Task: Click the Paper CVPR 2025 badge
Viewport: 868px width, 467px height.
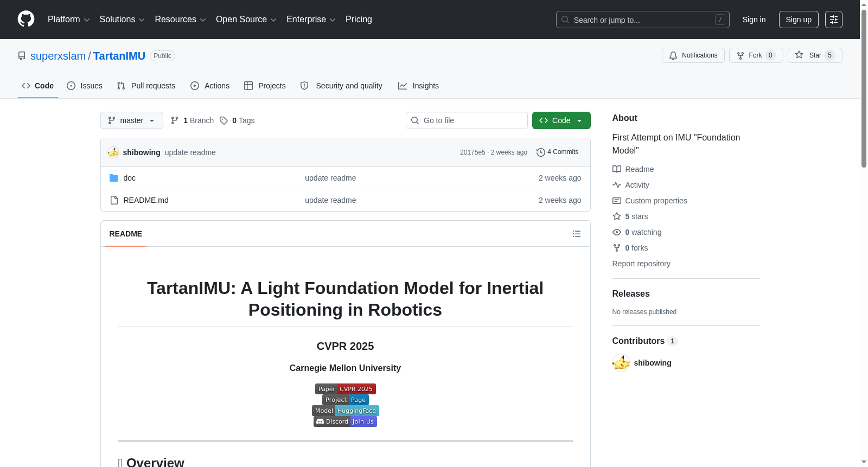Action: (346, 389)
